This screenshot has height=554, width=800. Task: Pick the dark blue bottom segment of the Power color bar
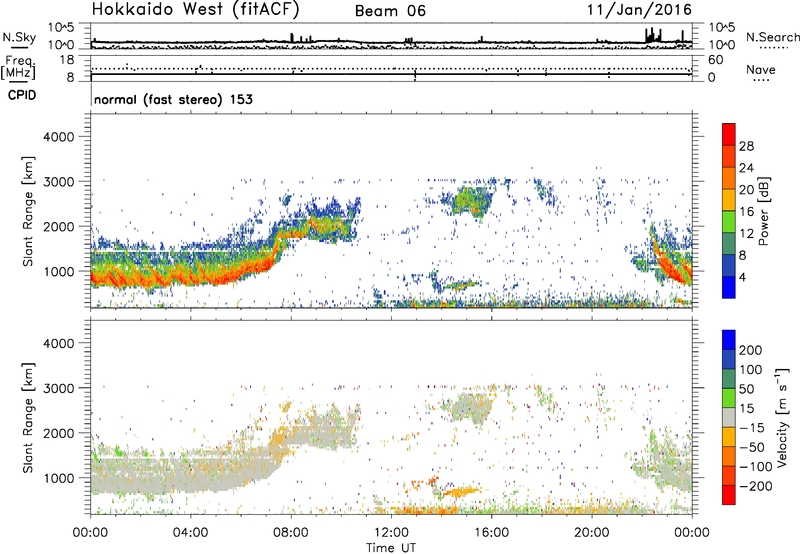[729, 287]
